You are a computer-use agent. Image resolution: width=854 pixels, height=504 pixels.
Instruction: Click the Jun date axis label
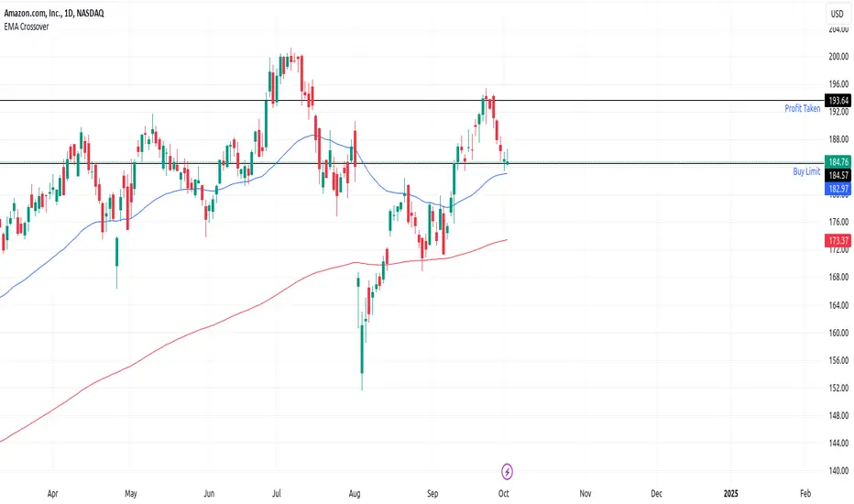[x=209, y=494]
